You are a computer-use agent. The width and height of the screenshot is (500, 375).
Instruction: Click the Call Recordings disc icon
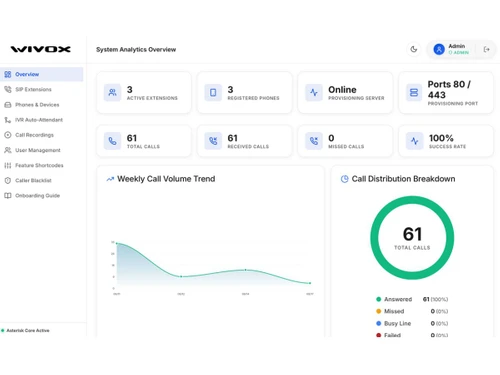pyautogui.click(x=8, y=135)
